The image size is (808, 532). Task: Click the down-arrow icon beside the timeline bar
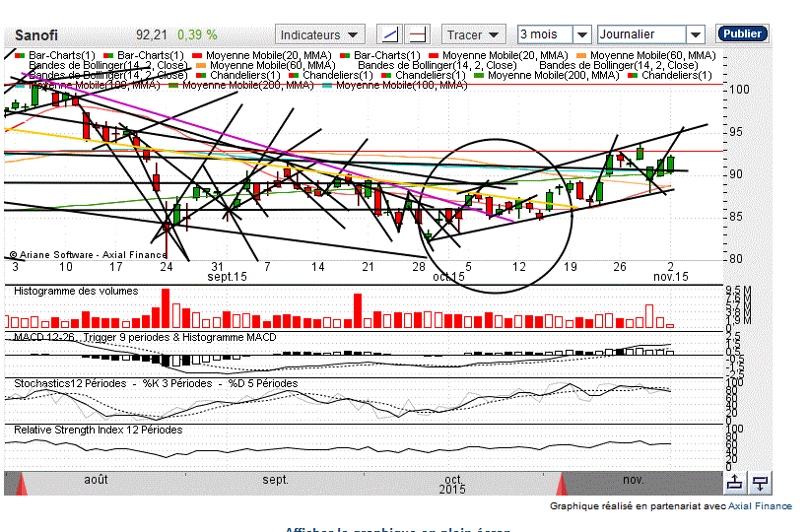(x=760, y=483)
